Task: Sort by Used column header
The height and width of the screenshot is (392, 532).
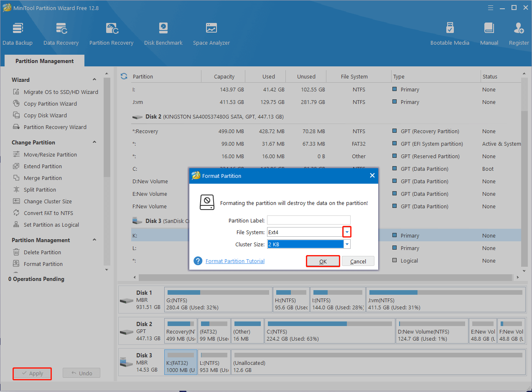Action: pos(269,76)
